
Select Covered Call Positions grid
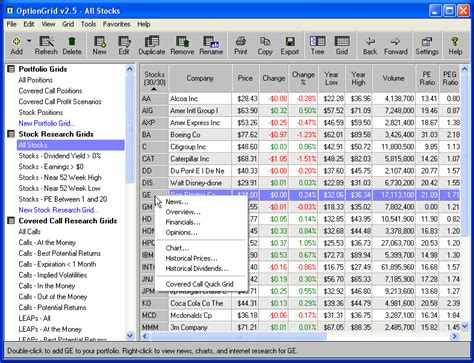tap(50, 91)
